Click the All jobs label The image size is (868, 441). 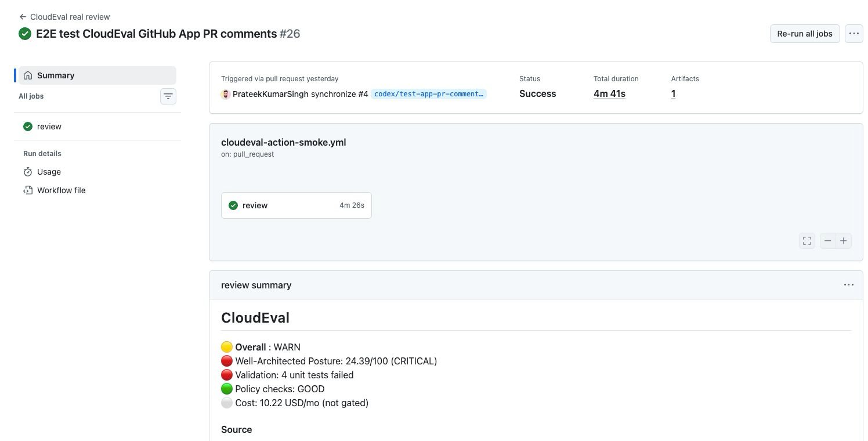[31, 96]
